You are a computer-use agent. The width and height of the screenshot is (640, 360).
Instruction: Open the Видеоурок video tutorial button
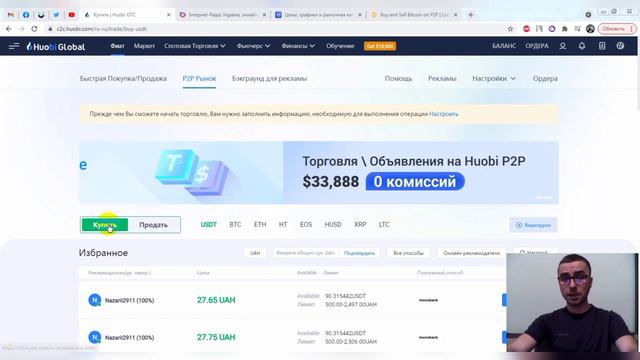[533, 225]
